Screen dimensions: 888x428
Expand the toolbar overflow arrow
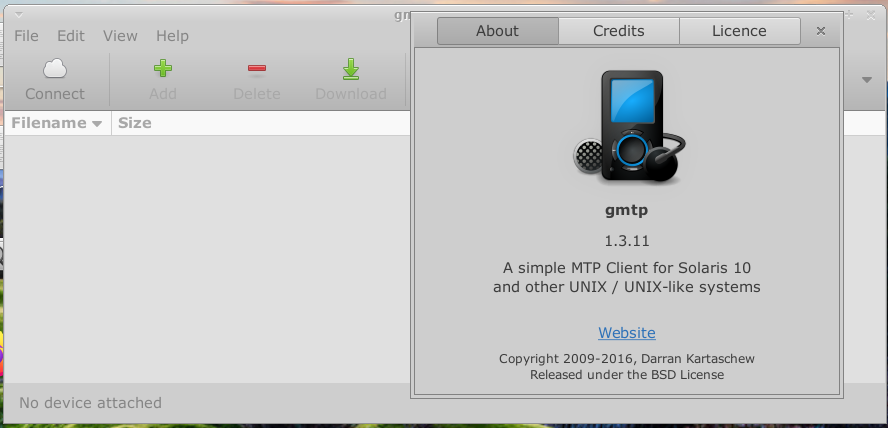pyautogui.click(x=866, y=80)
